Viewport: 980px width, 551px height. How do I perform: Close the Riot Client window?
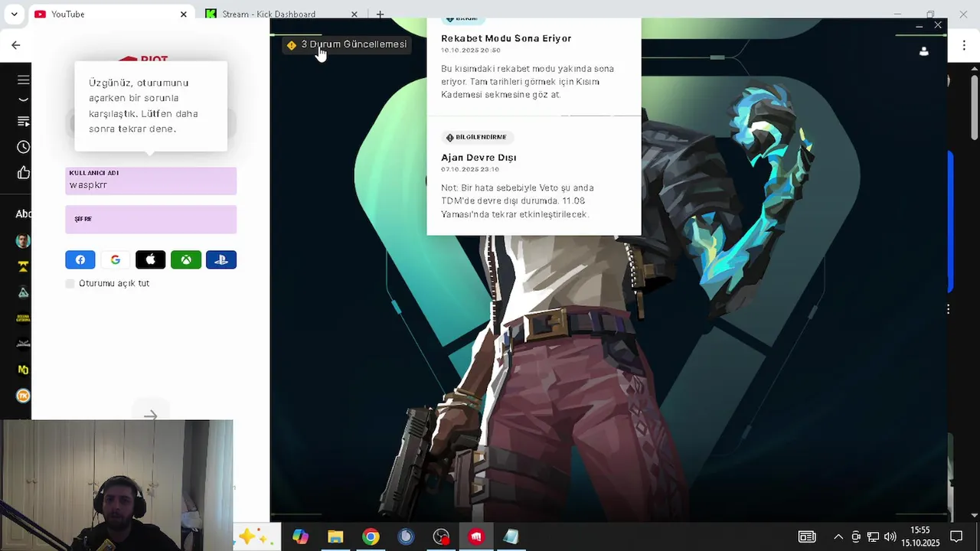click(938, 25)
